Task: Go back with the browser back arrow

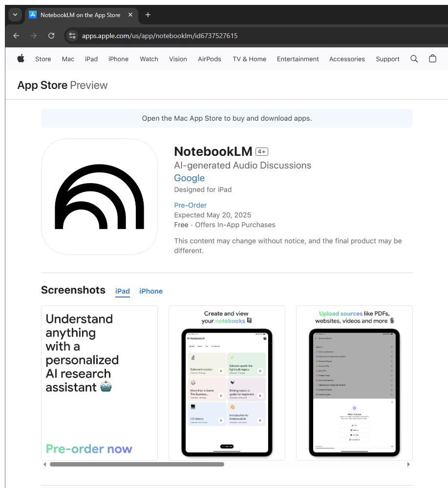Action: (x=16, y=36)
